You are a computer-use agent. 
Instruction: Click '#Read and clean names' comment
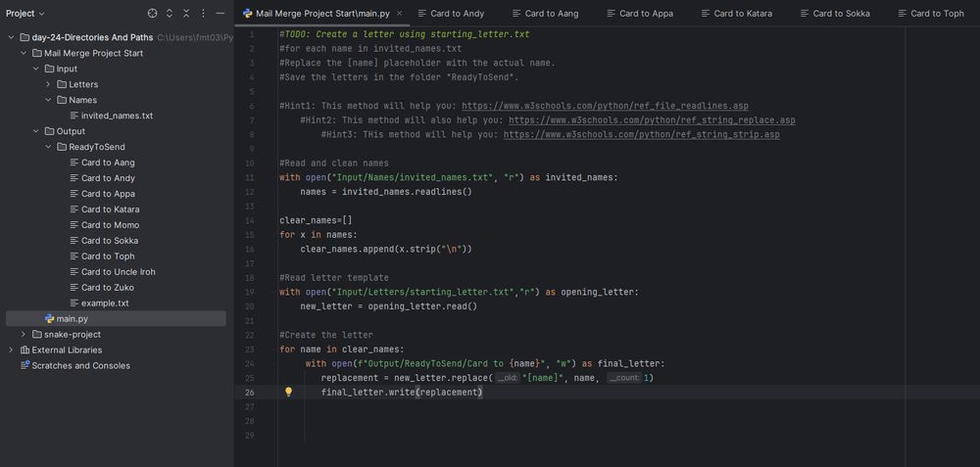tap(334, 163)
